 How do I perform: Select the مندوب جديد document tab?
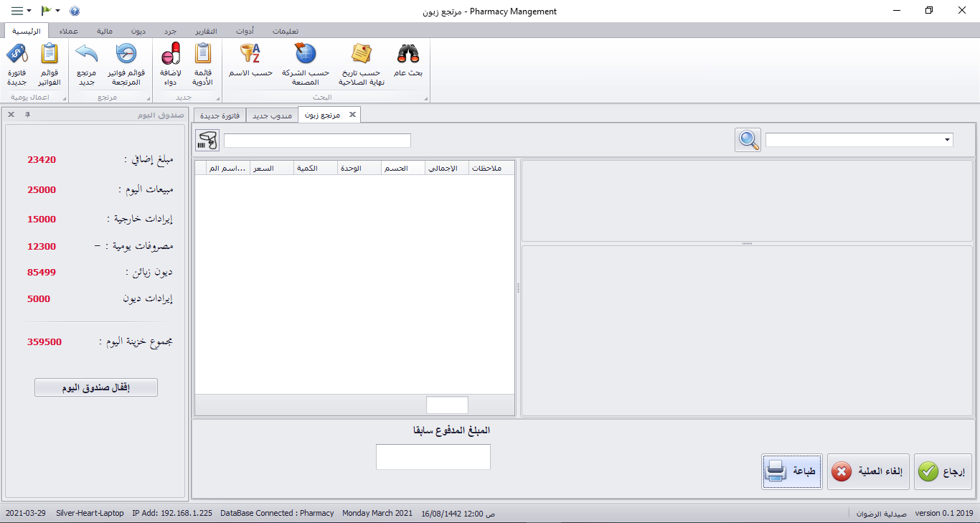272,116
